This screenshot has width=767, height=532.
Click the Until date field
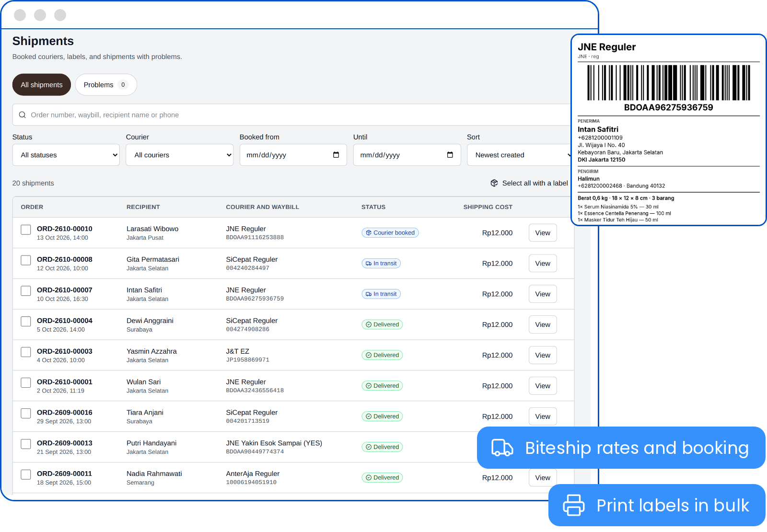[x=407, y=155]
